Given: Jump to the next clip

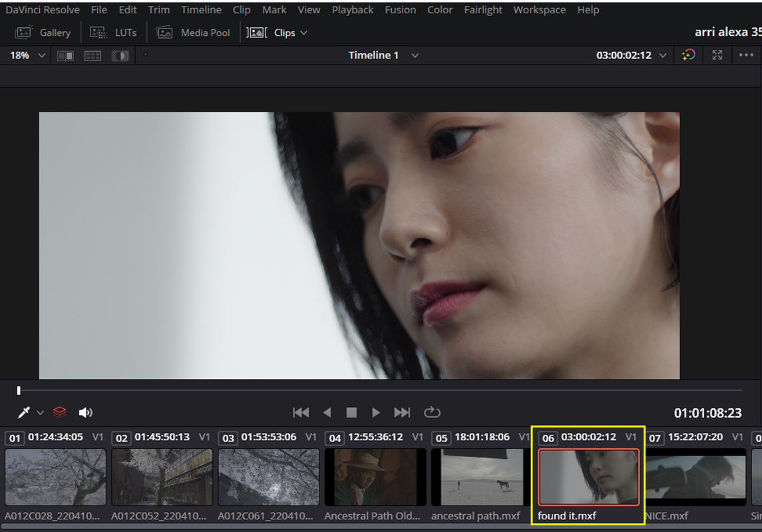Looking at the screenshot, I should click(x=402, y=412).
